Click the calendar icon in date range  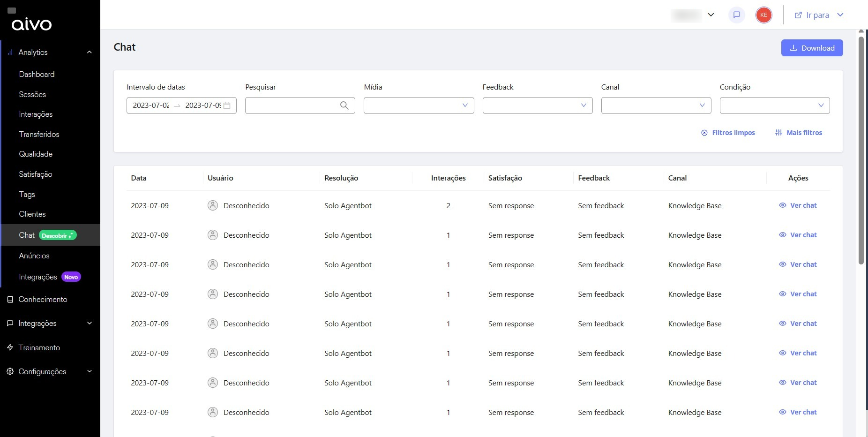pyautogui.click(x=227, y=105)
